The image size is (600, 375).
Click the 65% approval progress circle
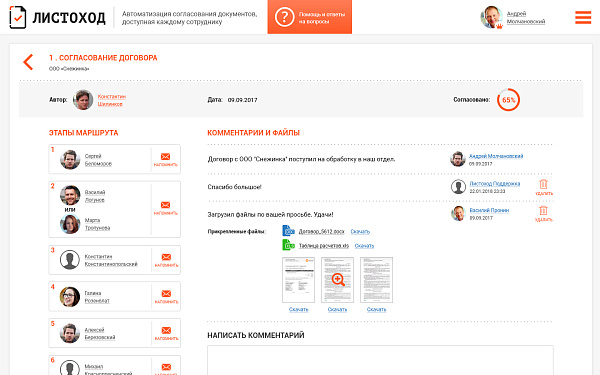(508, 100)
